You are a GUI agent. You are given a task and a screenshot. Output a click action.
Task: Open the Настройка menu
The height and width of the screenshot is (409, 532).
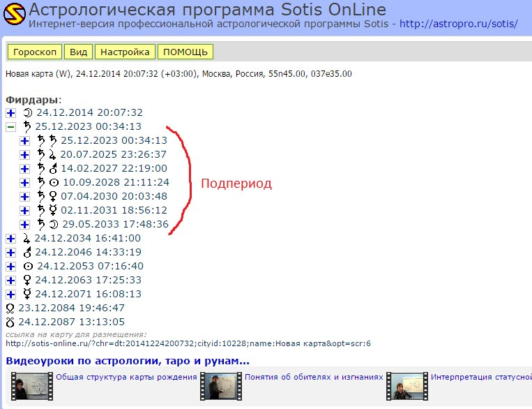(x=125, y=52)
